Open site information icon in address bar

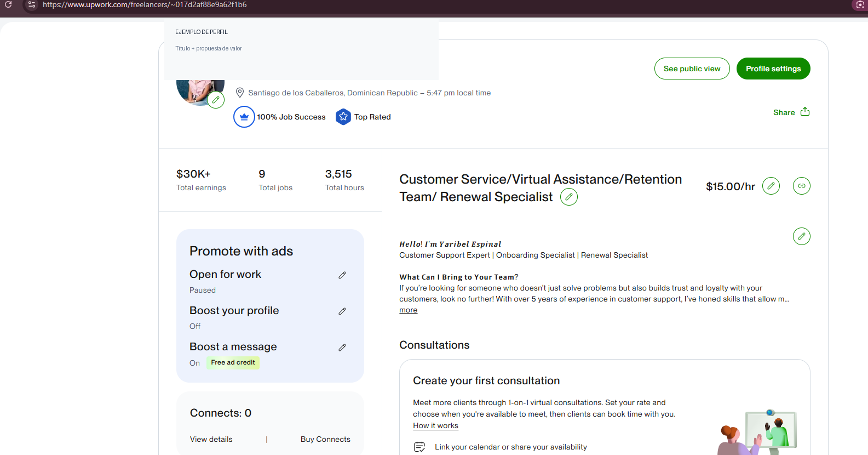click(x=31, y=4)
